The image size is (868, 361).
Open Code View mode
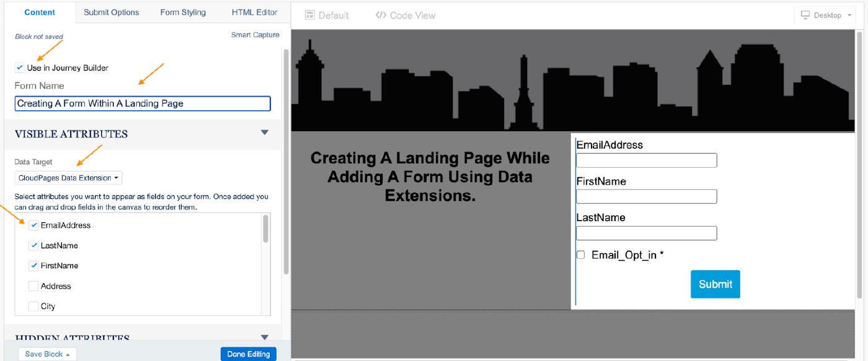tap(405, 15)
